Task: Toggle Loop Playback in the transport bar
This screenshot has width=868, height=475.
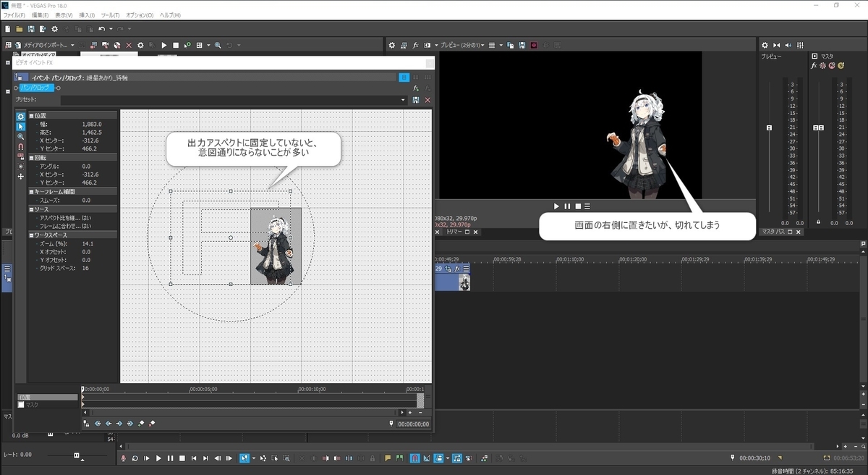Action: pos(135,458)
